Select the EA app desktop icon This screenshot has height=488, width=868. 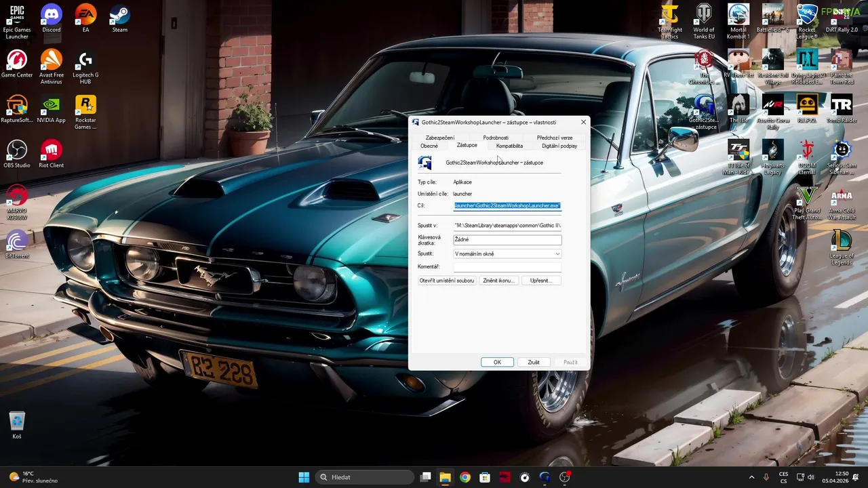[85, 19]
